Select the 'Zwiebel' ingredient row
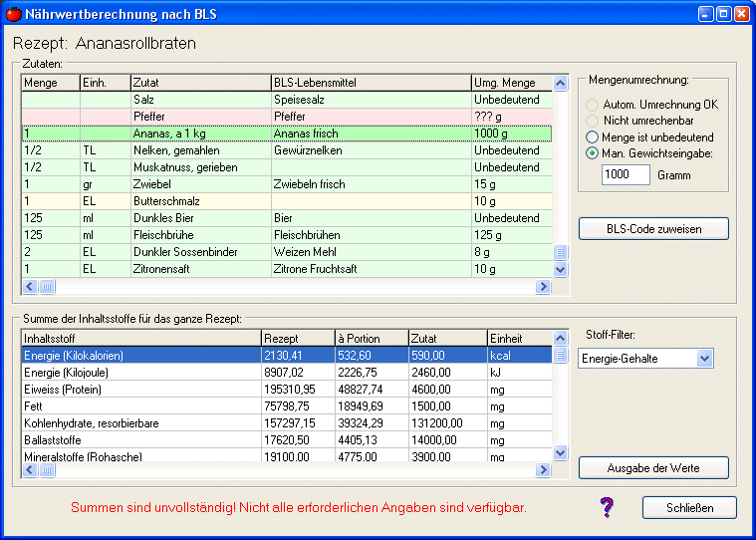This screenshot has height=540, width=756. click(x=287, y=184)
